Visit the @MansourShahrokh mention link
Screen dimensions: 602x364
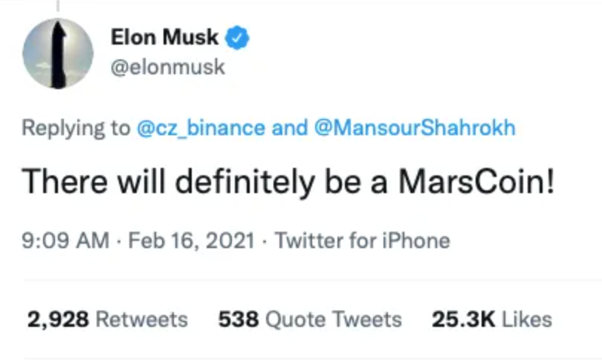pyautogui.click(x=415, y=128)
